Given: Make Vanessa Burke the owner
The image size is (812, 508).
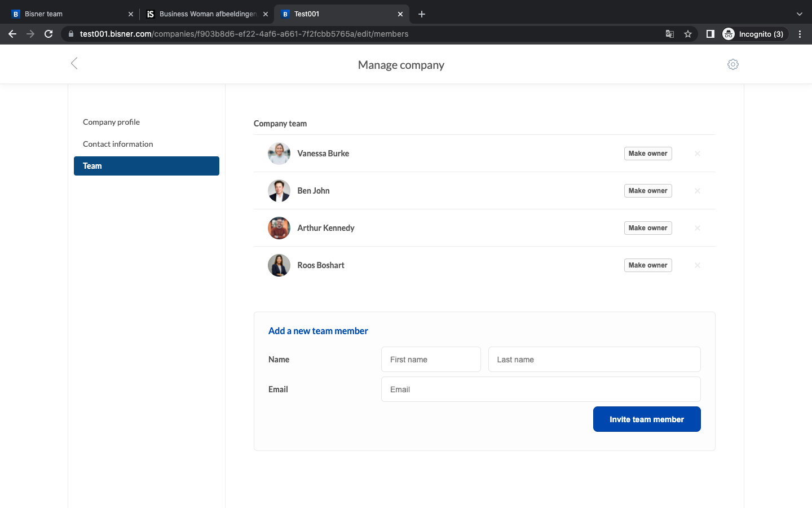Looking at the screenshot, I should click(648, 154).
